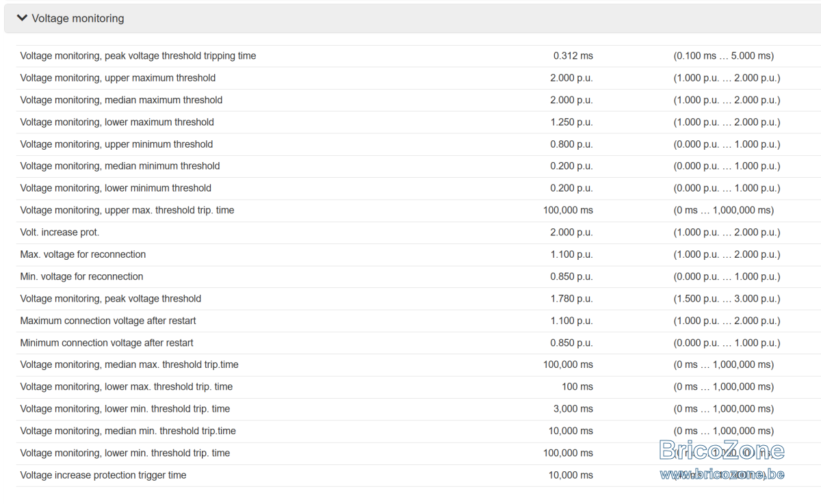Click the 0.312 ms value

click(x=573, y=56)
